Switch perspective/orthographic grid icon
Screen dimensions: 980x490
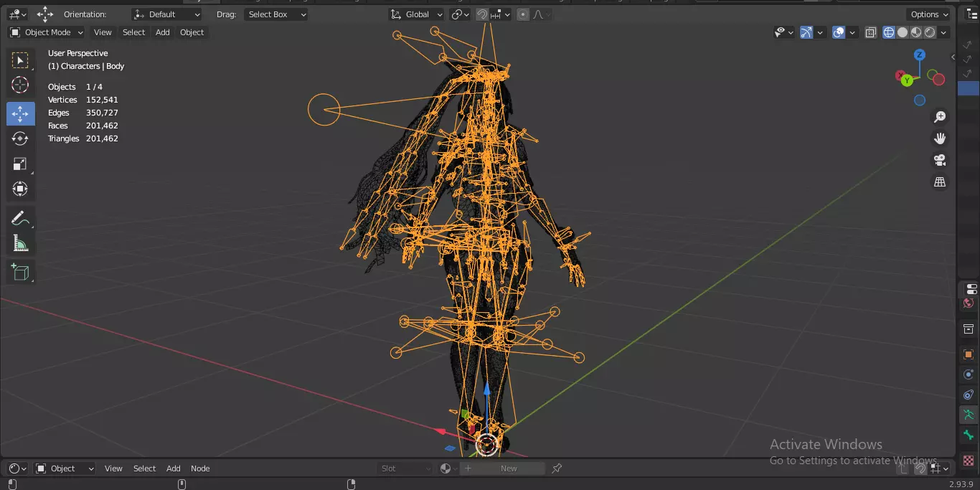click(940, 182)
